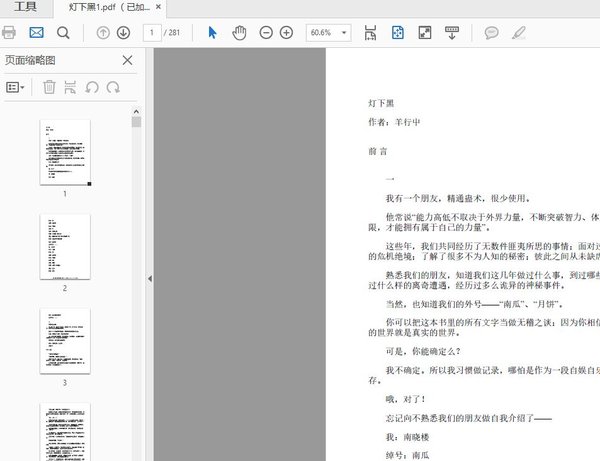Click the line 可是，你能确定么？

[x=423, y=351]
